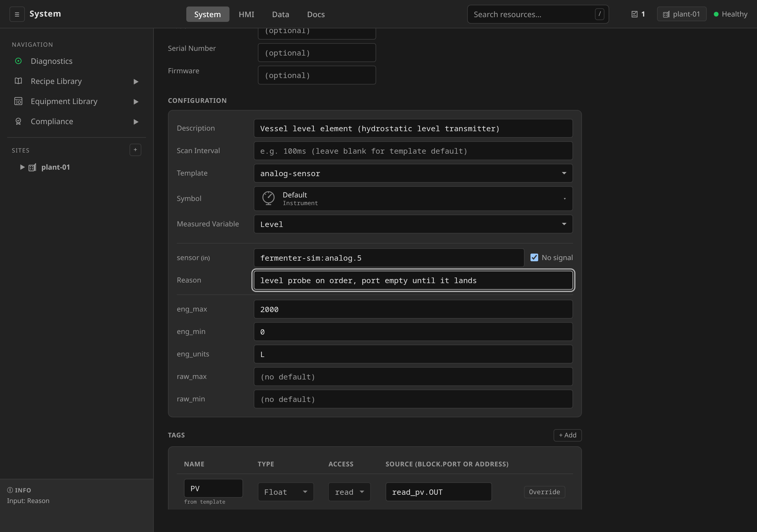This screenshot has width=757, height=532.
Task: Open the Symbol dropdown
Action: (413, 198)
